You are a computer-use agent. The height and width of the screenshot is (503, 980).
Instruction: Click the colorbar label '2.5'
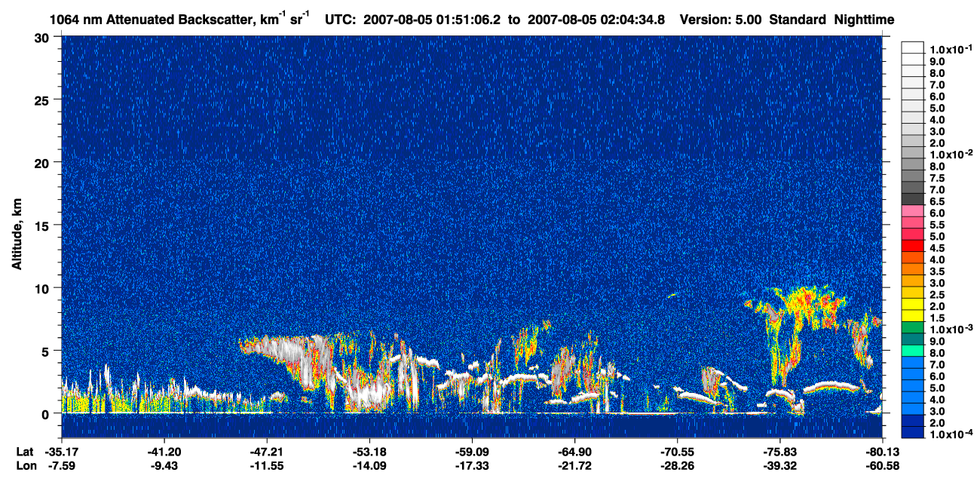point(936,294)
